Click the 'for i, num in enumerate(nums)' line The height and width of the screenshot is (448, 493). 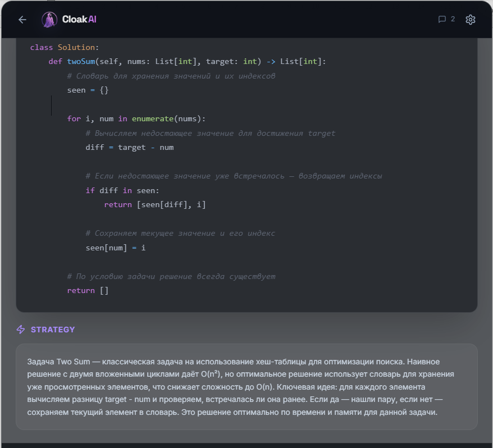136,119
